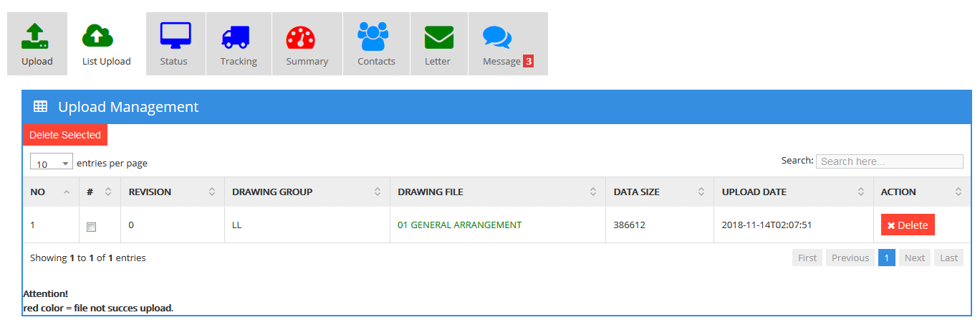
Task: Click the green Upload tray icon
Action: pyautogui.click(x=35, y=36)
